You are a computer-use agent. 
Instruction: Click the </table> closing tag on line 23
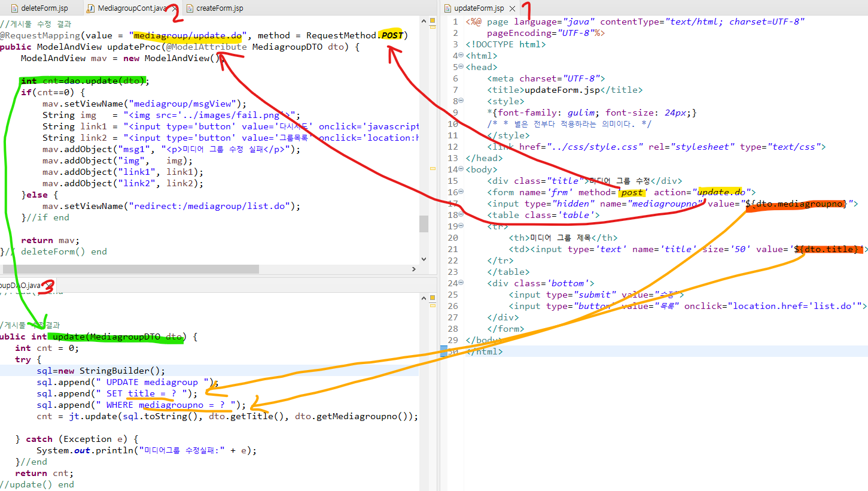508,272
